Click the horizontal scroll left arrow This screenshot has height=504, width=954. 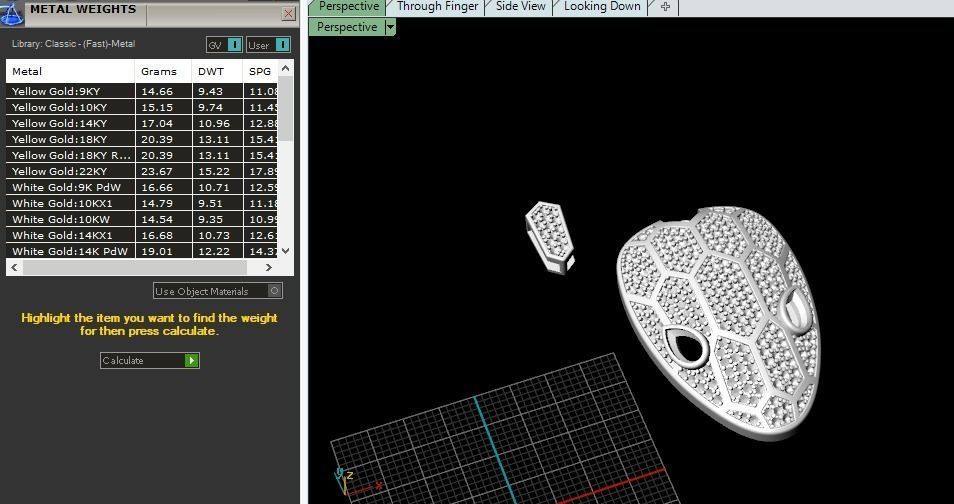pyautogui.click(x=14, y=267)
